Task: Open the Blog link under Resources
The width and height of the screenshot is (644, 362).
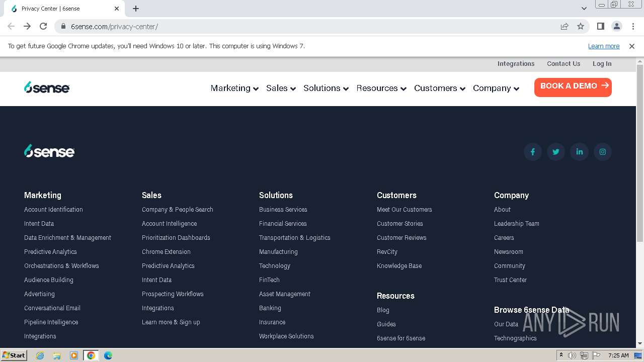Action: point(383,310)
